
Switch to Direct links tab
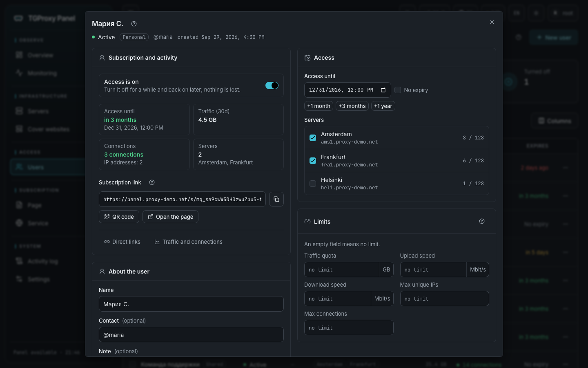tap(122, 242)
